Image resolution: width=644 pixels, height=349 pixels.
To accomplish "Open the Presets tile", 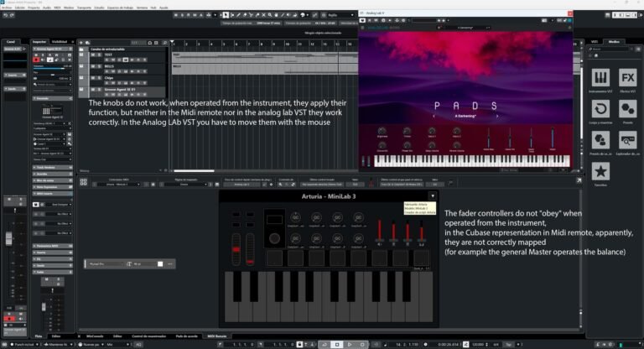I will [627, 109].
